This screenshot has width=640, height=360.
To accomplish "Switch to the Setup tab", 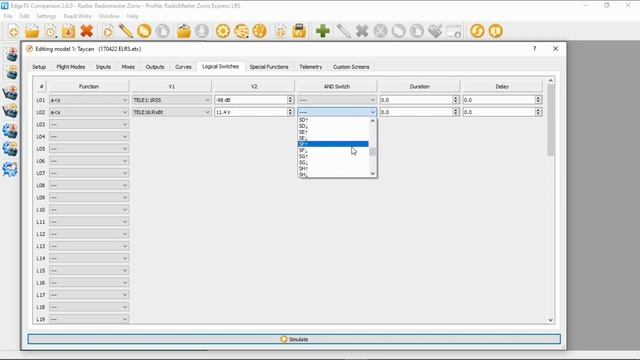I will [39, 67].
